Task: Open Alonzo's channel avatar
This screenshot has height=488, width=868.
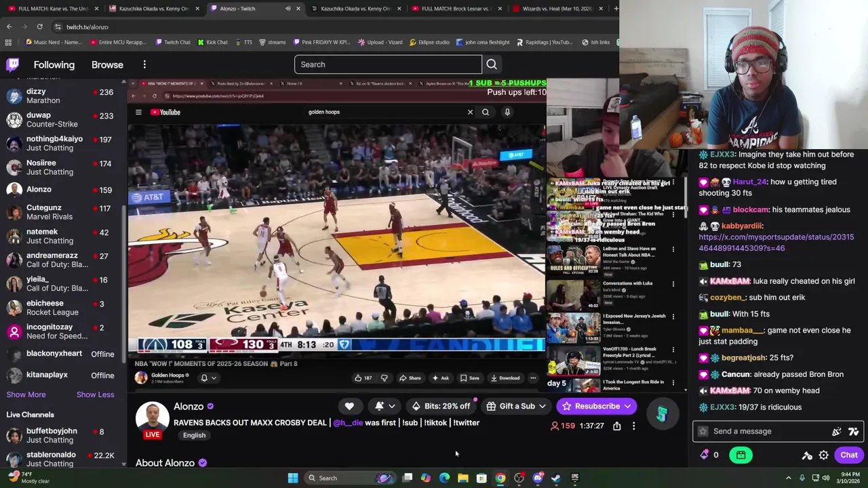Action: [152, 418]
